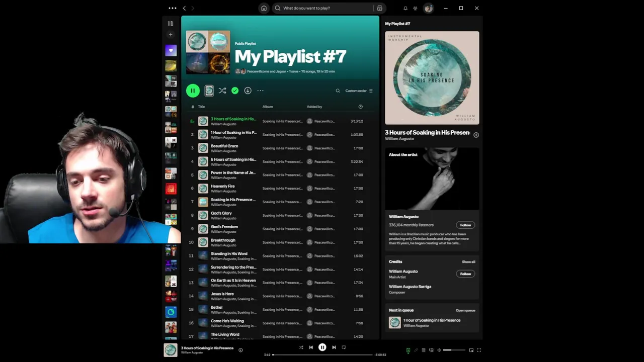
Task: Toggle the green saved-to-library checkmark
Action: 235,90
